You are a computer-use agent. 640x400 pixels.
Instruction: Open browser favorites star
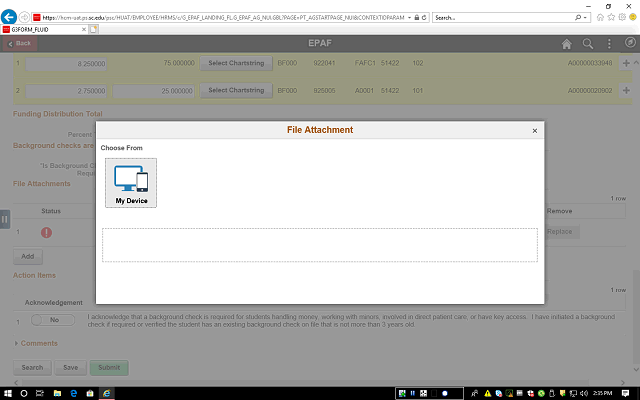pyautogui.click(x=611, y=17)
